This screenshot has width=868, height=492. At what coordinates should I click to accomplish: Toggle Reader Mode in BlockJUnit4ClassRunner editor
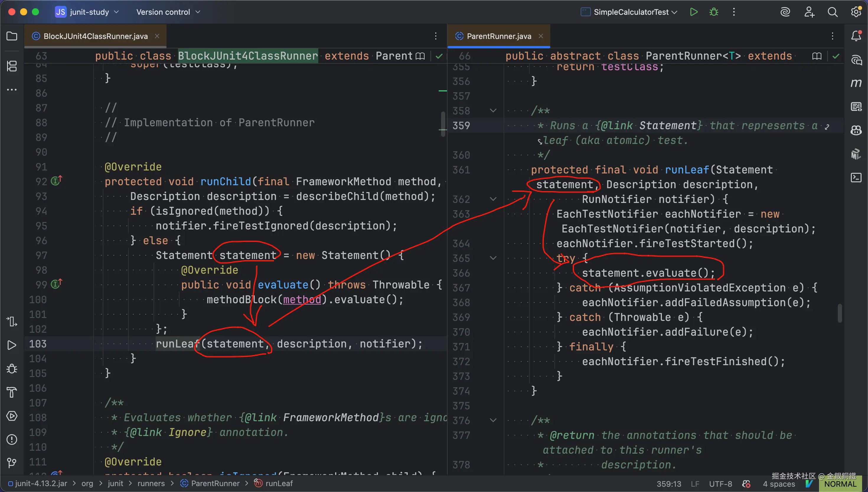tap(420, 56)
